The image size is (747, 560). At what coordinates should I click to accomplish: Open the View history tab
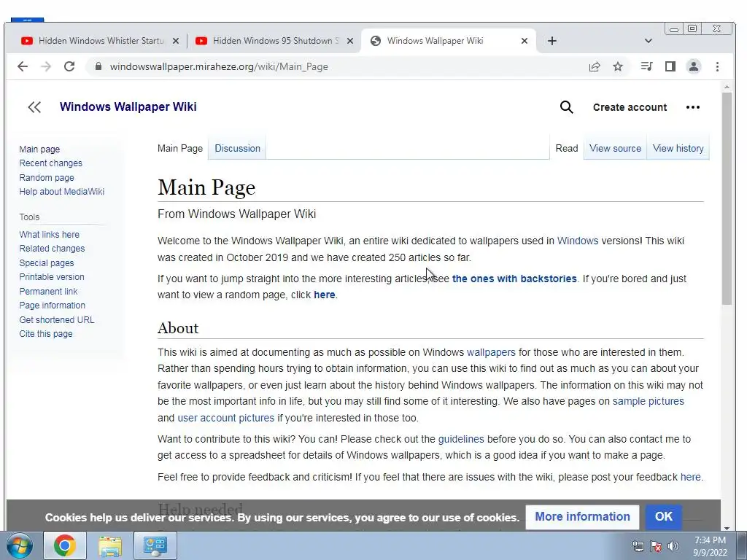pos(678,148)
